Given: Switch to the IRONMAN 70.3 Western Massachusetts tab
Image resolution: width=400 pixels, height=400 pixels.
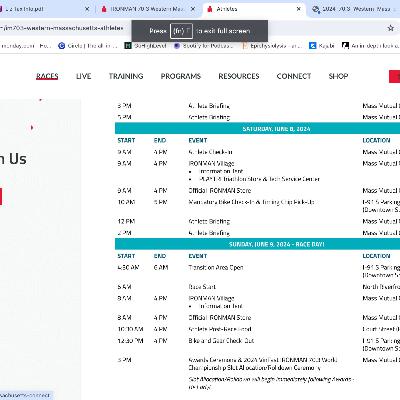Looking at the screenshot, I should pos(147,9).
